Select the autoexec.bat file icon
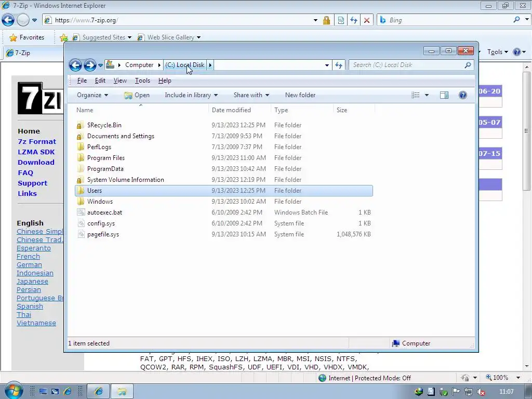 click(81, 212)
